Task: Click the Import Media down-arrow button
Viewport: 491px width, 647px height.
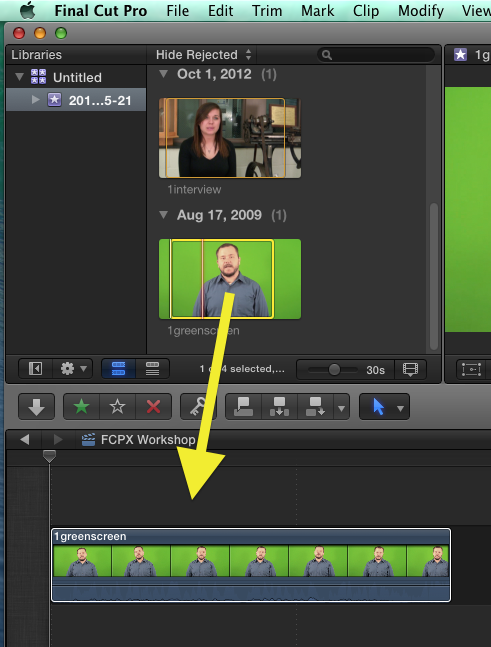Action: pyautogui.click(x=36, y=407)
